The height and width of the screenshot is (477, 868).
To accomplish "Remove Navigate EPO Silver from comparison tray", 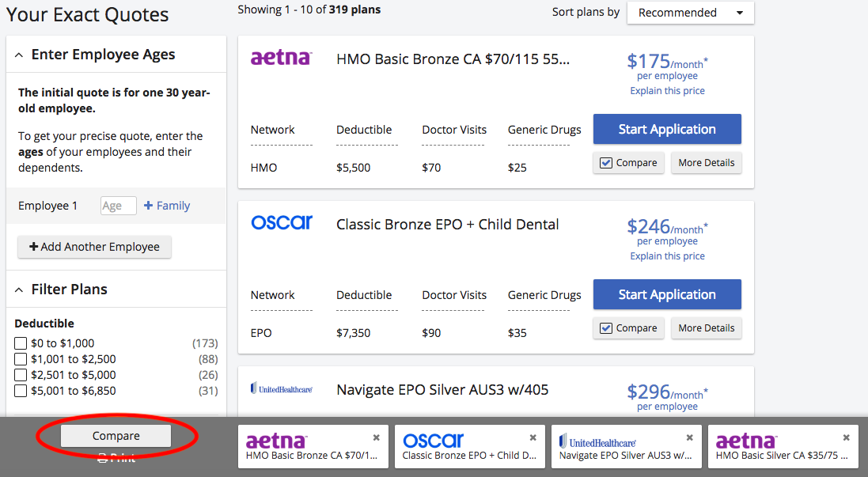I will [689, 436].
